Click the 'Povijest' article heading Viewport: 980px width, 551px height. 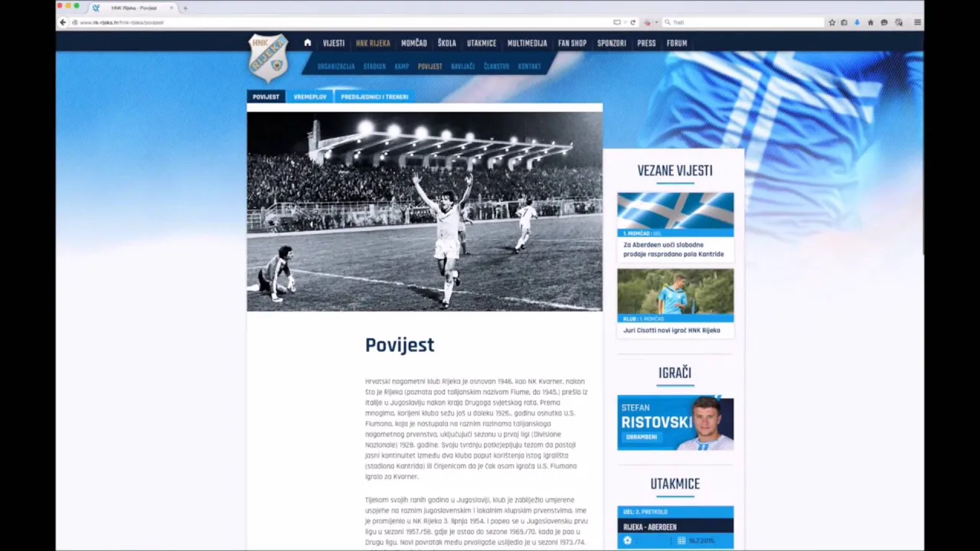point(400,345)
